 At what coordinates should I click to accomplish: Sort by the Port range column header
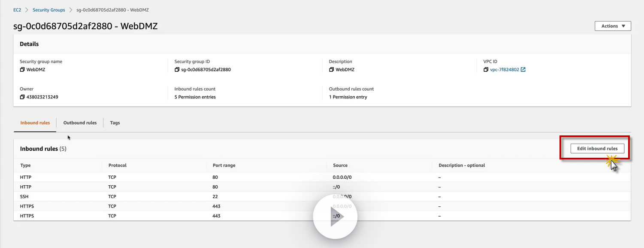click(224, 165)
